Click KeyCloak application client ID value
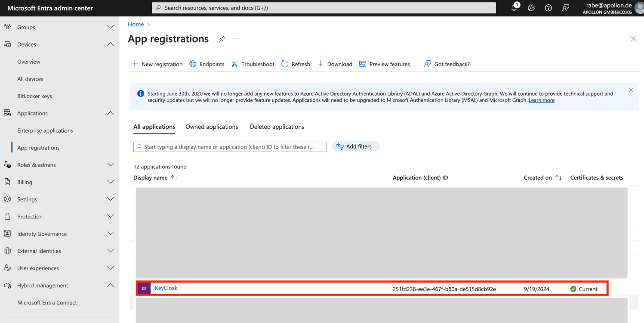The image size is (644, 323). pos(444,289)
